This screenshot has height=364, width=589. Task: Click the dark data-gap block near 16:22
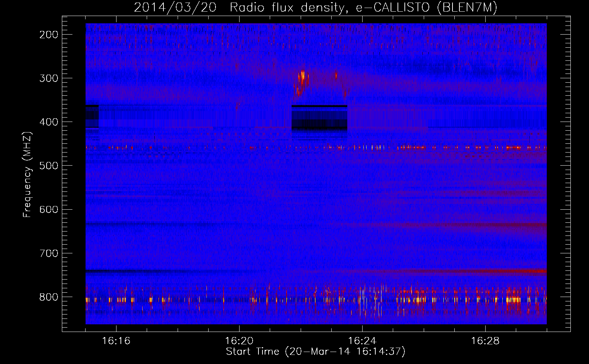pos(319,118)
